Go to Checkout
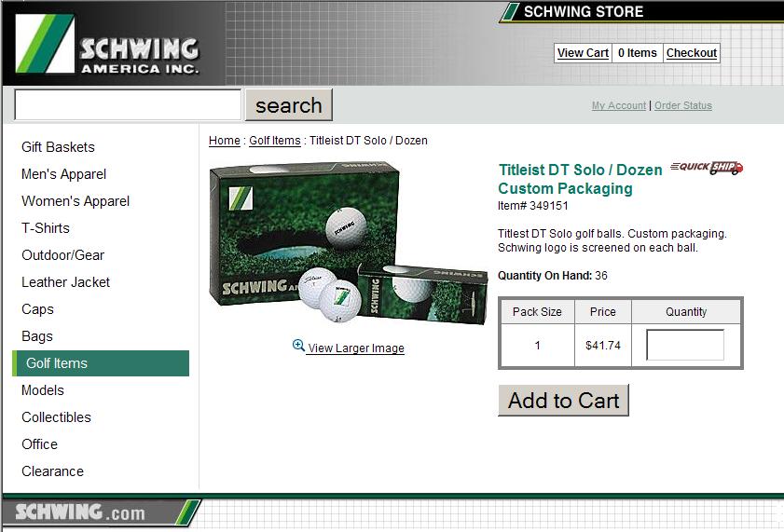The width and height of the screenshot is (784, 532). 692,53
